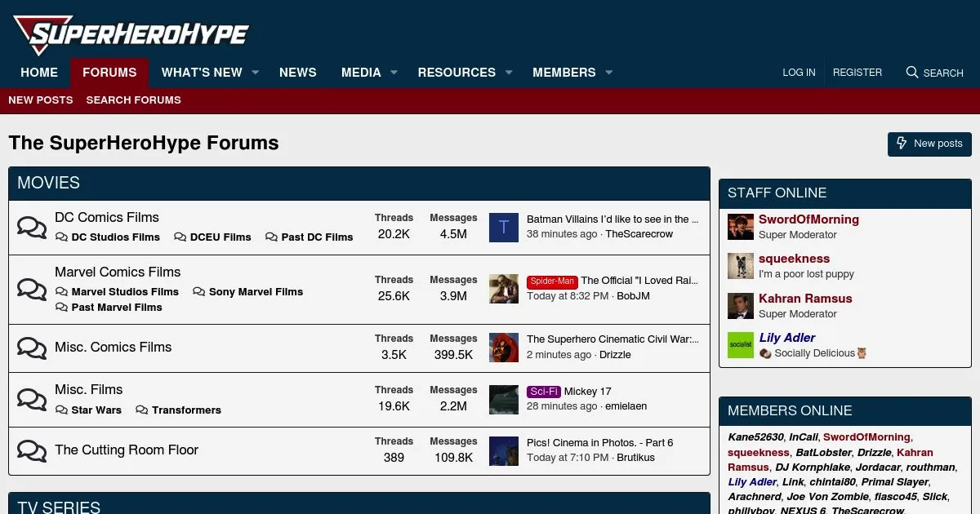The width and height of the screenshot is (980, 514).
Task: Open the Marvel Comics Films forum
Action: point(118,272)
